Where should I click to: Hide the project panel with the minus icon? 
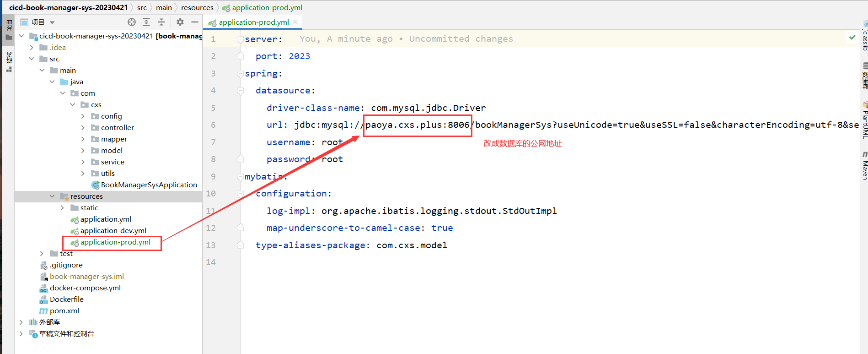click(x=195, y=22)
